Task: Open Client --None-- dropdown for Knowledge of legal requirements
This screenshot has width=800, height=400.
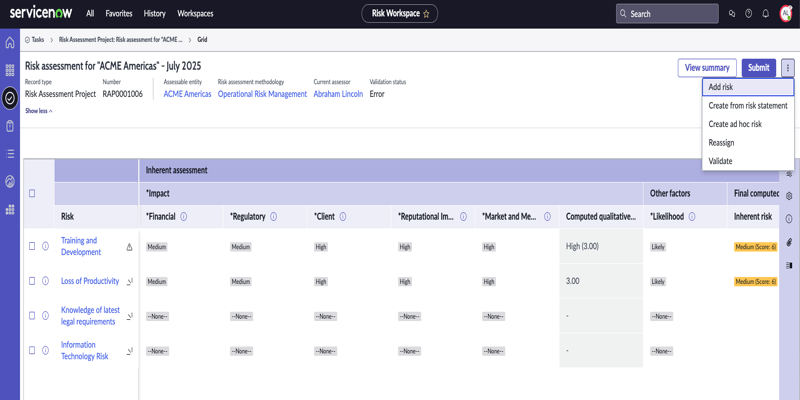Action: (x=325, y=316)
